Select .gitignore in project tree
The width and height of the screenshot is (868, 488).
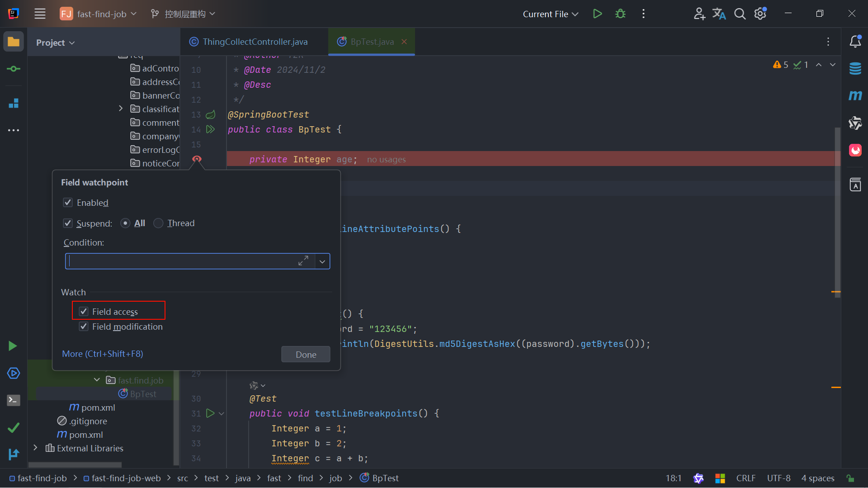(82, 421)
